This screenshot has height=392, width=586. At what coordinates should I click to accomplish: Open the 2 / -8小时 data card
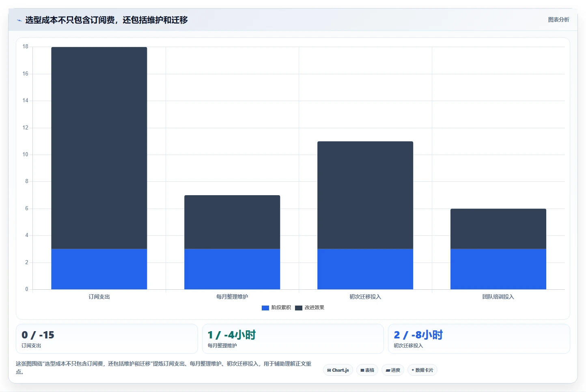[x=479, y=339]
